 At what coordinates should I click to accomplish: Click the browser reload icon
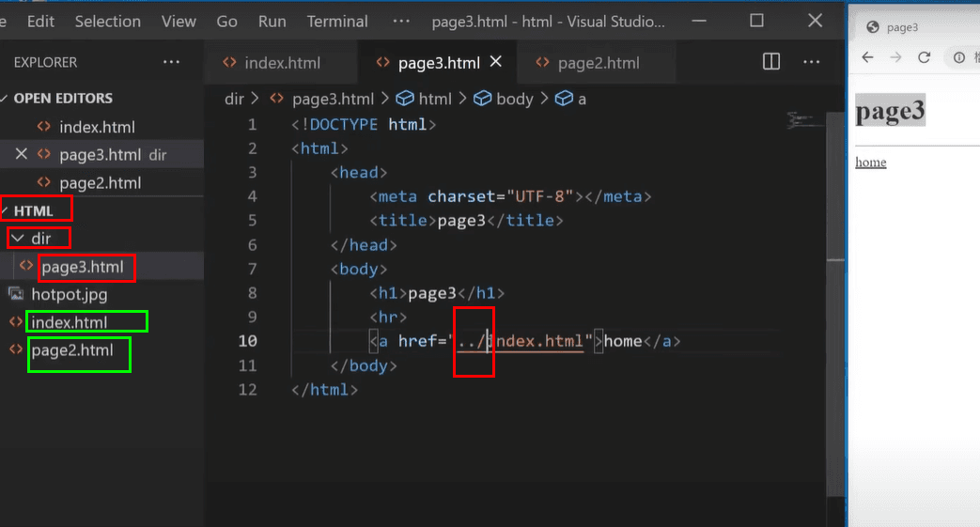pyautogui.click(x=924, y=57)
